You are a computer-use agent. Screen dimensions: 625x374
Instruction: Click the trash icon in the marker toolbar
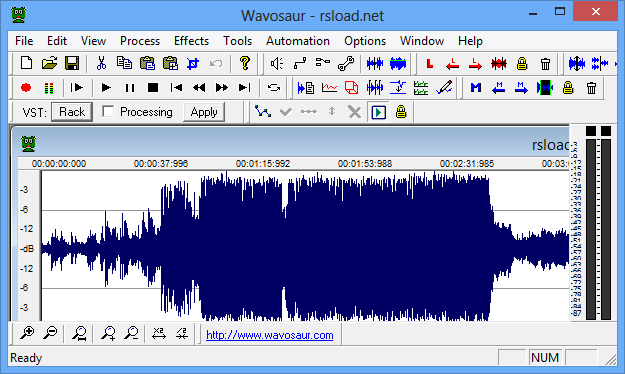coord(592,88)
